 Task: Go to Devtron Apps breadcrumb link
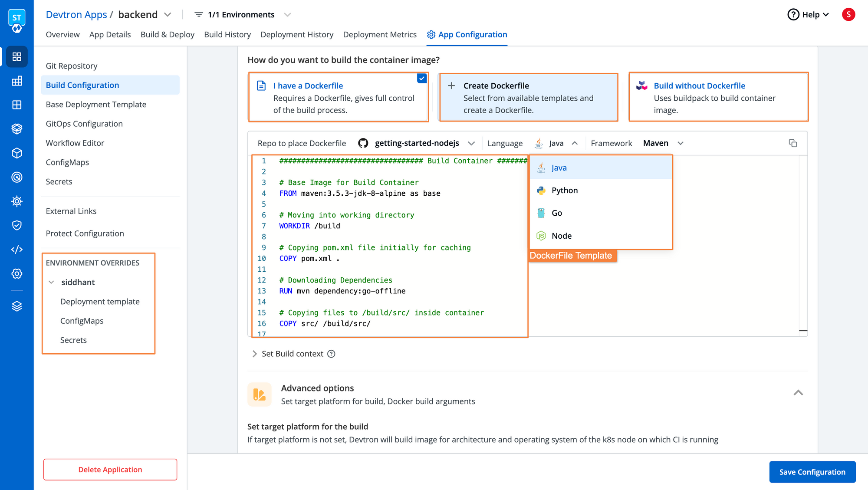tap(76, 15)
